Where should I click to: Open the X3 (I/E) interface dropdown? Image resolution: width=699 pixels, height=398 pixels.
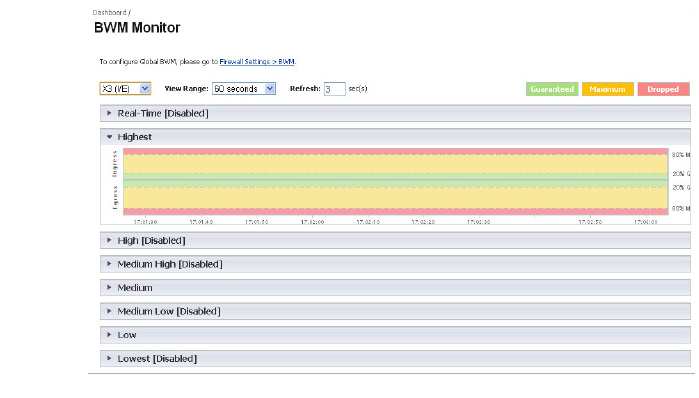[x=125, y=89]
